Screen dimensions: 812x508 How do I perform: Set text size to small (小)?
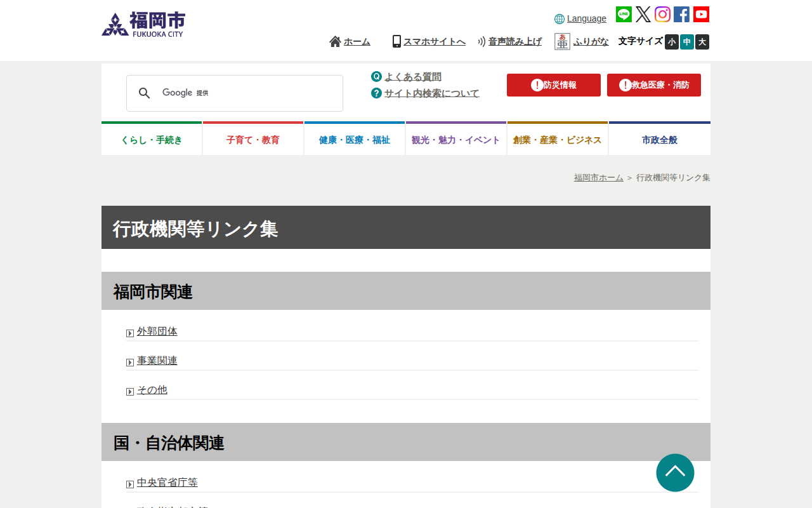672,42
